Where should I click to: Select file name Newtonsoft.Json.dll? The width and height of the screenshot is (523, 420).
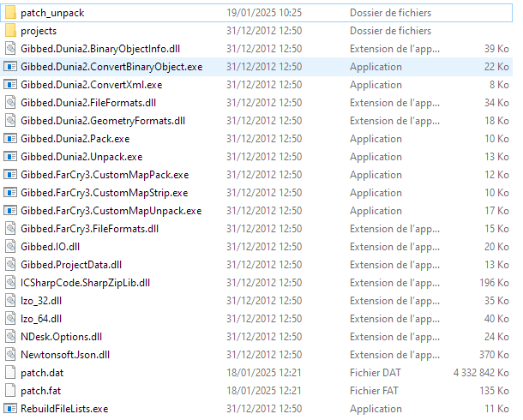[x=65, y=355]
